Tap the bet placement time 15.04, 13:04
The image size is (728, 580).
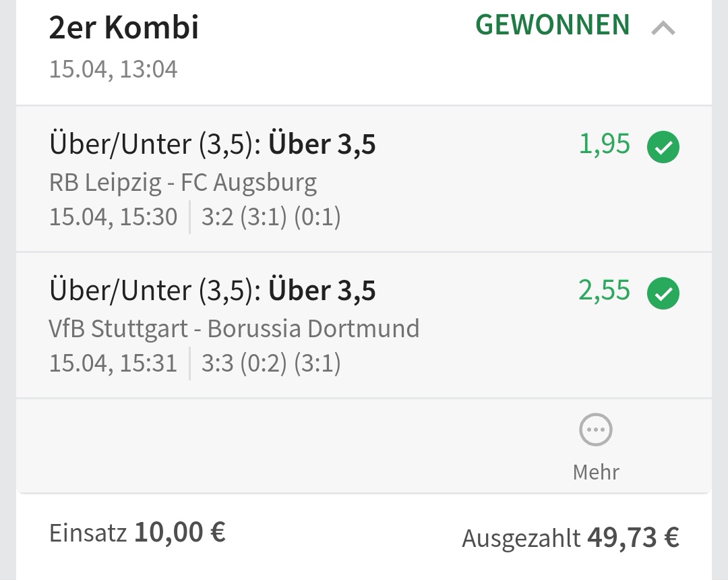pos(113,69)
